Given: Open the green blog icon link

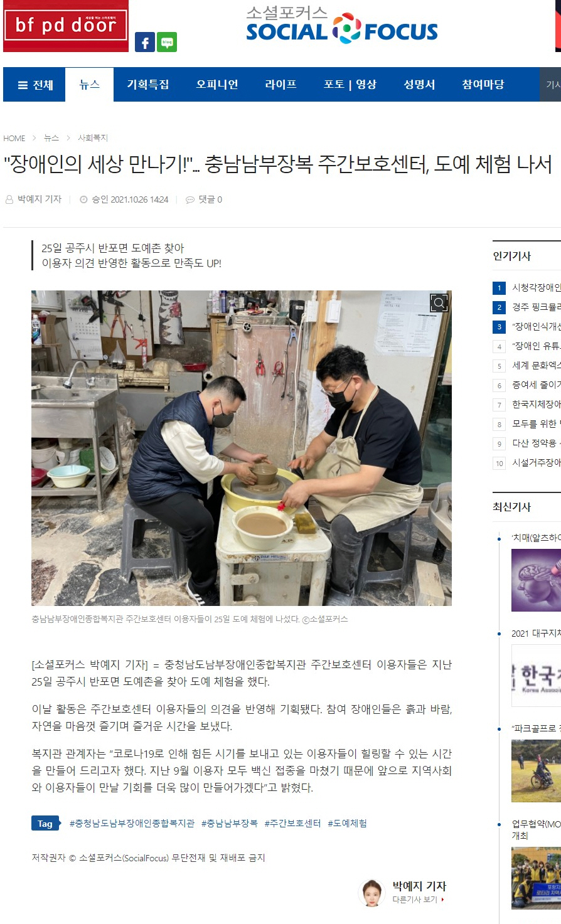Looking at the screenshot, I should [x=167, y=42].
